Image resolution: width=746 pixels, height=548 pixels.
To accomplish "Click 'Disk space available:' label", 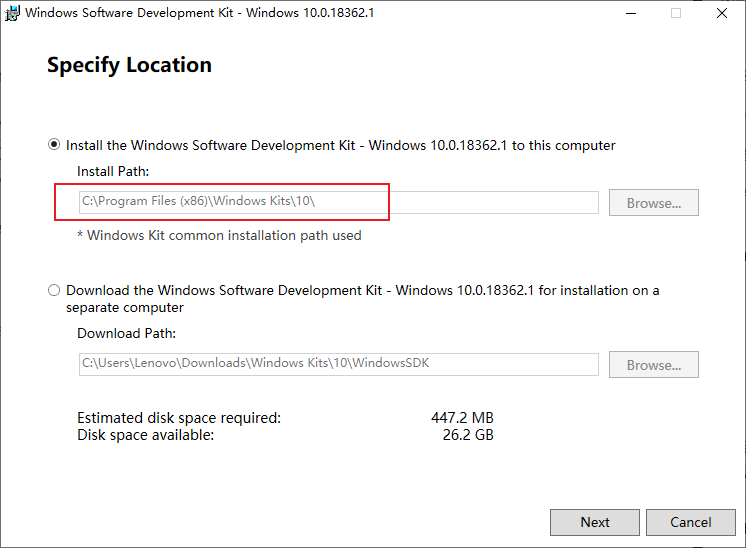I will [x=146, y=435].
